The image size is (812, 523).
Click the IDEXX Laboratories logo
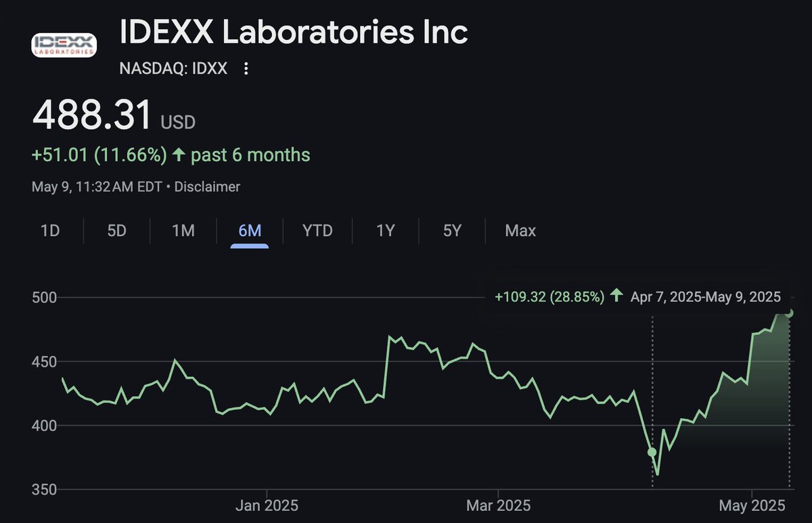click(x=64, y=44)
